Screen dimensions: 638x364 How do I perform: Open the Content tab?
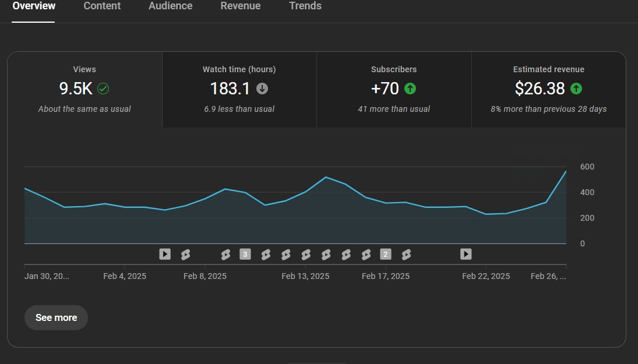(102, 6)
